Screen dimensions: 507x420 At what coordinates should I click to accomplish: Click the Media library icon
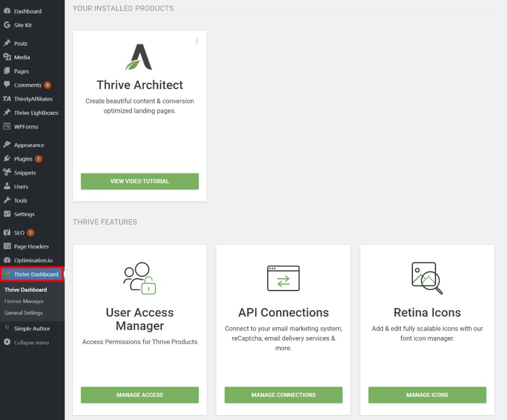coord(7,57)
